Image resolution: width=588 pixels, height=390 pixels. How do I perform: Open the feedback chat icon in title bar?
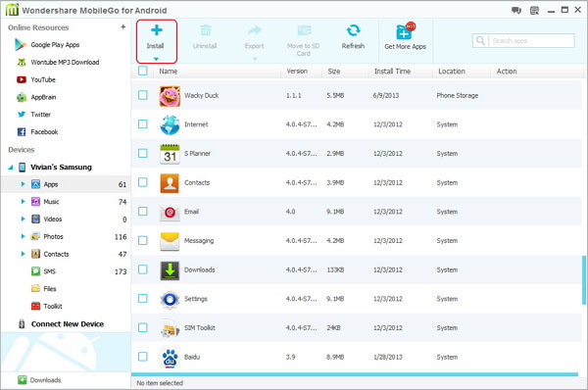(x=516, y=10)
